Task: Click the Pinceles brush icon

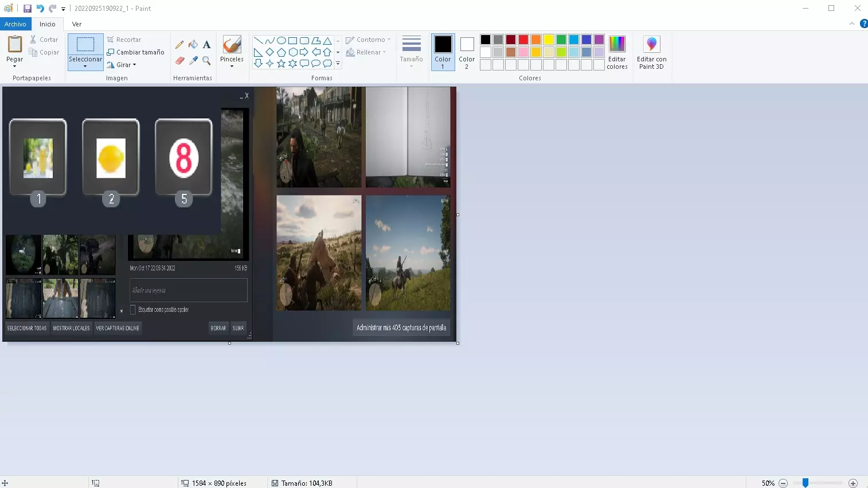Action: click(232, 44)
